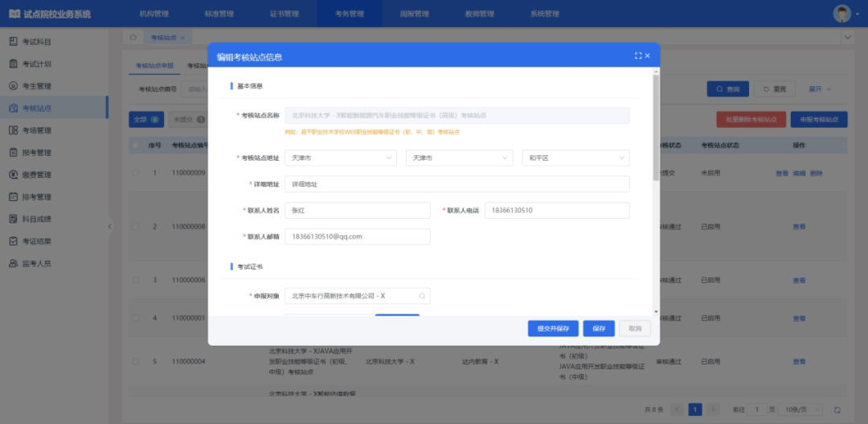
Task: Check the checkbox for row 110000009
Action: point(136,173)
